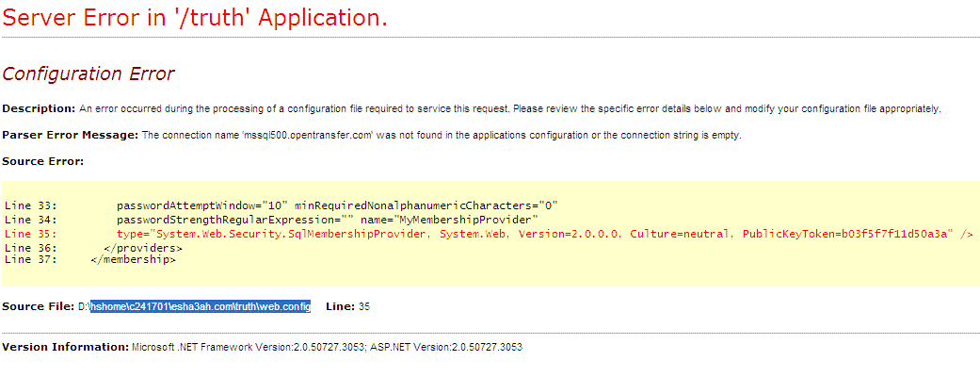Click the highlighted web.config file path selection
The width and height of the screenshot is (980, 377).
(x=200, y=306)
